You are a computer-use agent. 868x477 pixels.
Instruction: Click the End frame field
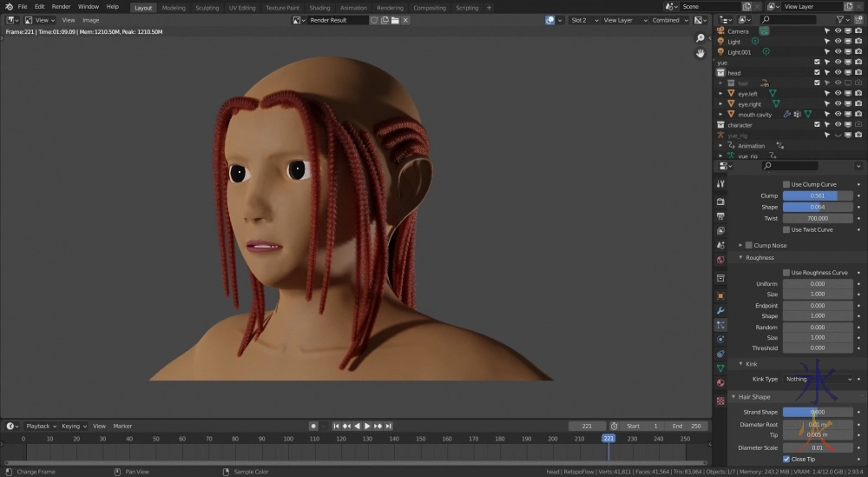(x=688, y=426)
